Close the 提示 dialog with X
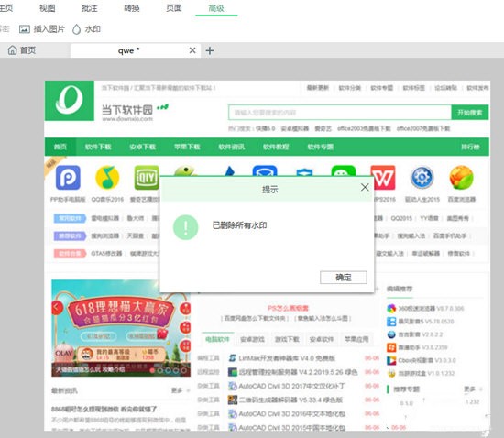 (x=365, y=187)
